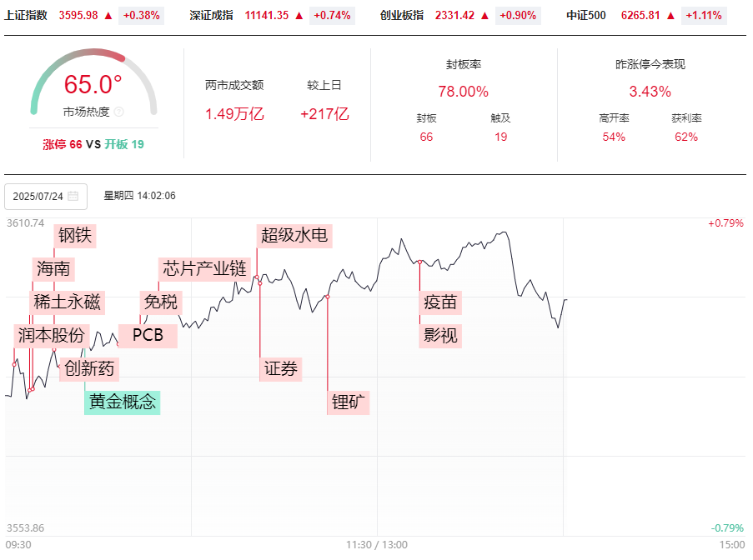This screenshot has height=560, width=753.
Task: Click the up arrow beside 创业板指 value
Action: point(484,15)
